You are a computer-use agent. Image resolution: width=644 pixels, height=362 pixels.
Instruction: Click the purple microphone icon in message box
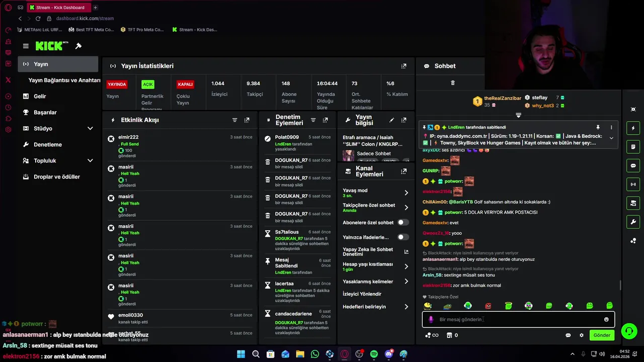[431, 319]
